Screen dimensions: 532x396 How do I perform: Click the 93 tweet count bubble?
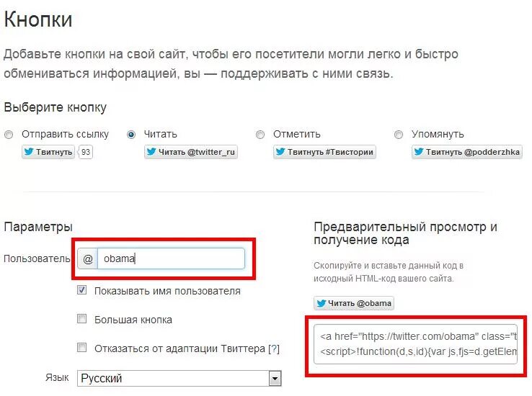[86, 152]
